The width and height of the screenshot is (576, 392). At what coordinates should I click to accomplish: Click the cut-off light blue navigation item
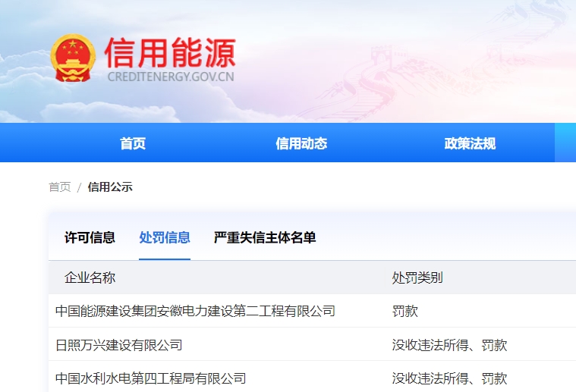pos(565,143)
